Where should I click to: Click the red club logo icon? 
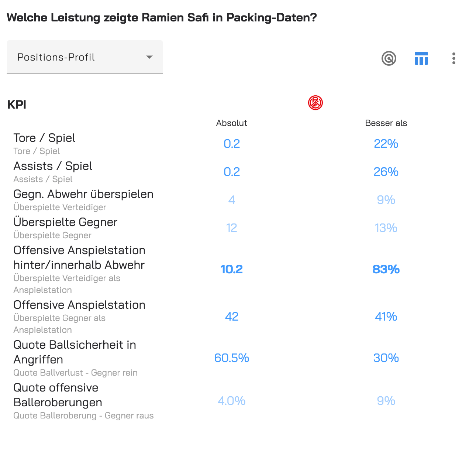click(x=315, y=103)
